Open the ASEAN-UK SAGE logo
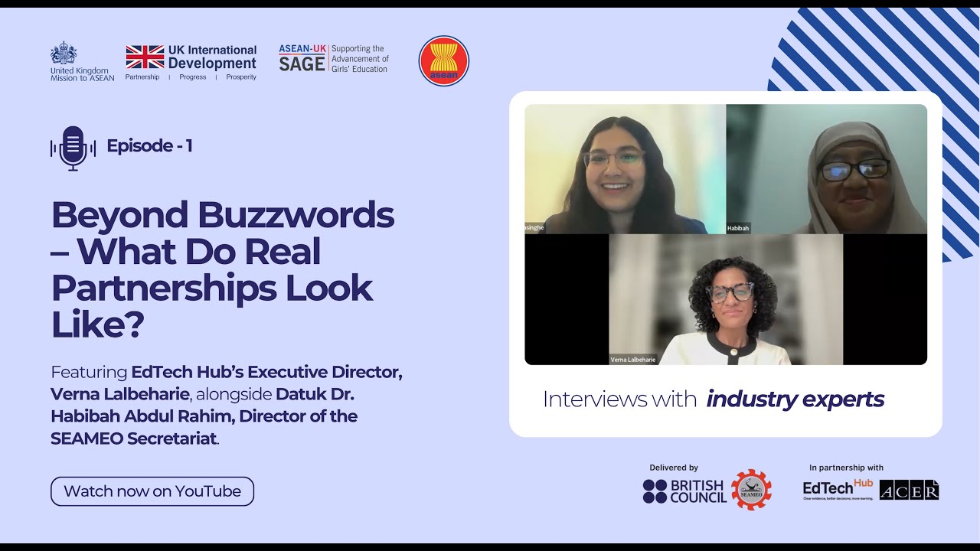This screenshot has height=551, width=980. click(334, 59)
